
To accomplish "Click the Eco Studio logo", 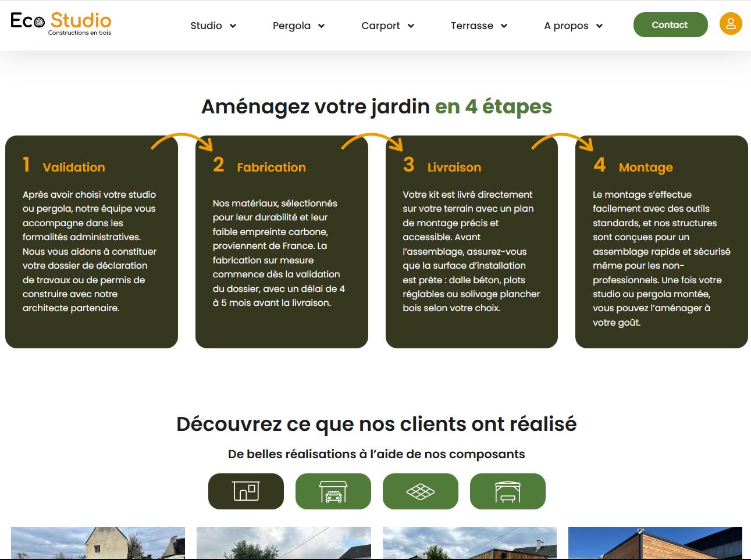I will (x=61, y=24).
